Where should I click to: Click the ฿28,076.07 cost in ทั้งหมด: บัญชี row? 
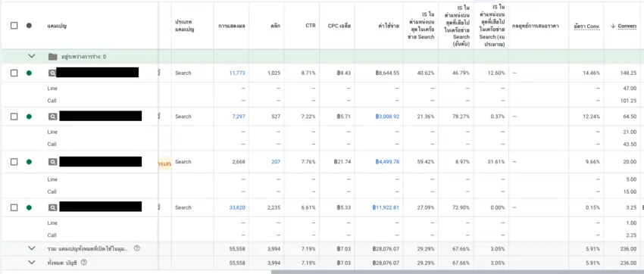(x=386, y=263)
